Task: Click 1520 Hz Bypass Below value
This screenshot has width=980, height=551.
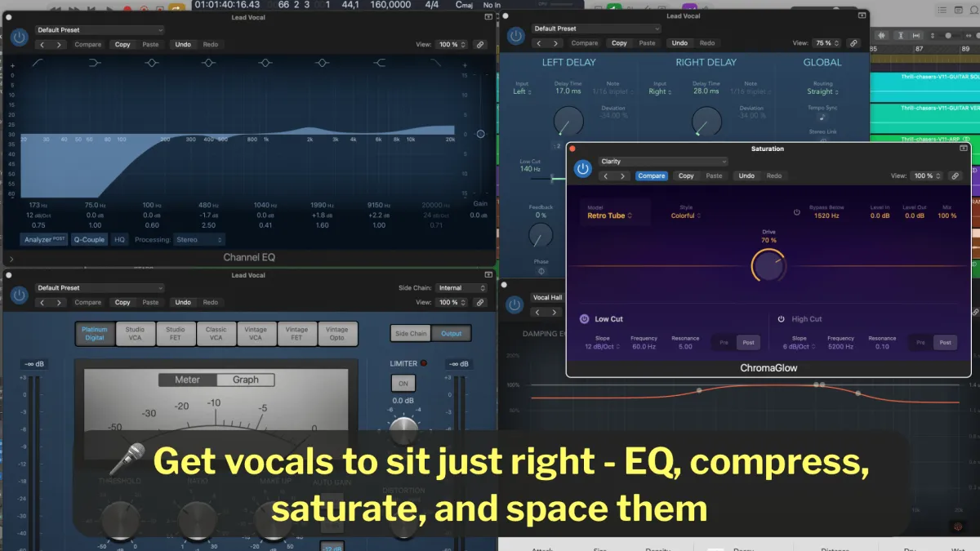Action: (826, 216)
